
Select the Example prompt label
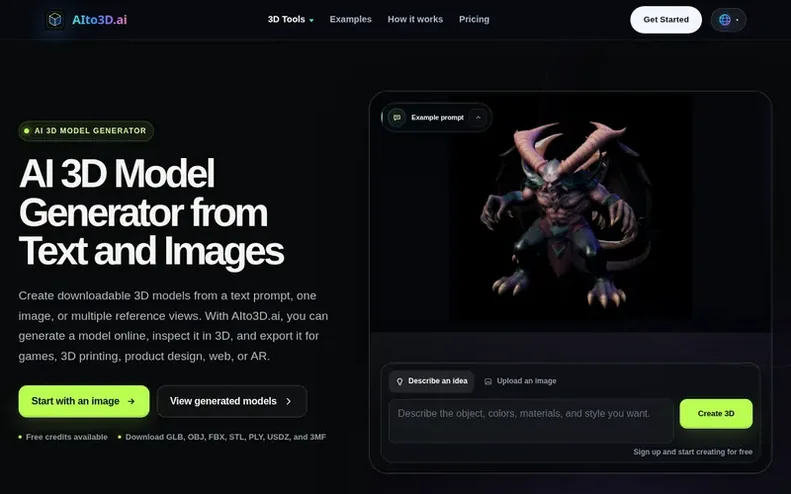[x=437, y=118]
